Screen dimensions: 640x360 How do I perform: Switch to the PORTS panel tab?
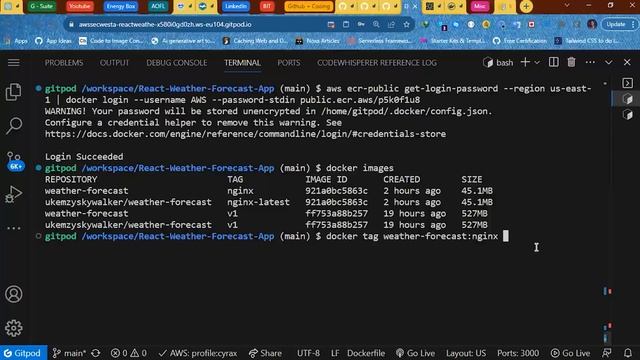(x=289, y=63)
